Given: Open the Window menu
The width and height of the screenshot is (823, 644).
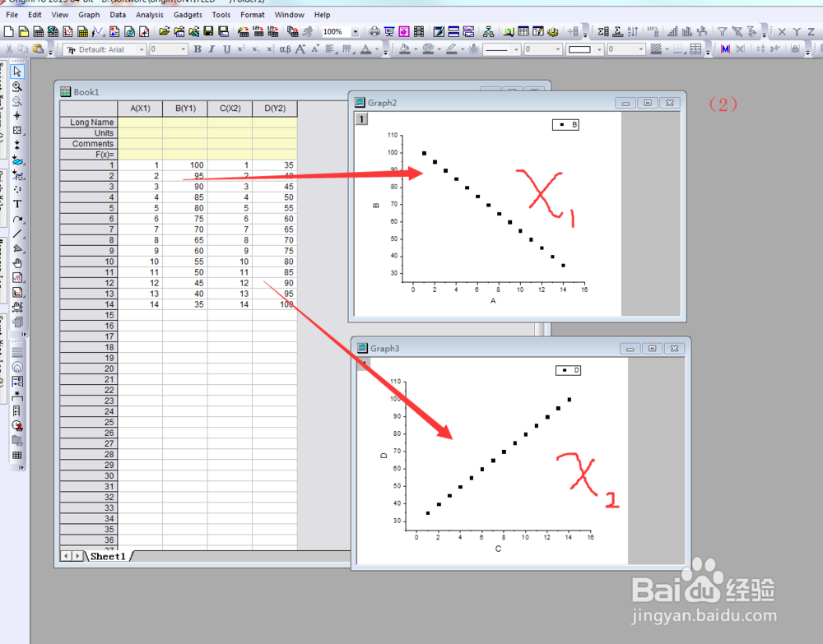Looking at the screenshot, I should tap(289, 15).
